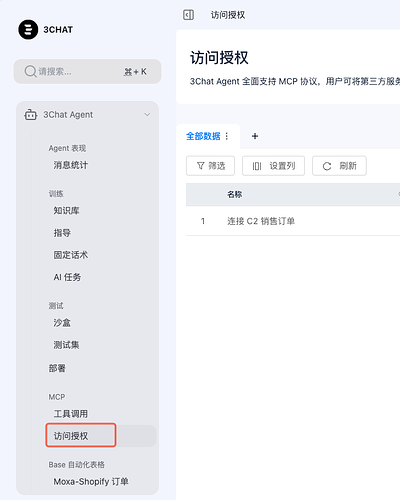Open 部署 in the sidebar
Image resolution: width=400 pixels, height=500 pixels.
pyautogui.click(x=57, y=368)
